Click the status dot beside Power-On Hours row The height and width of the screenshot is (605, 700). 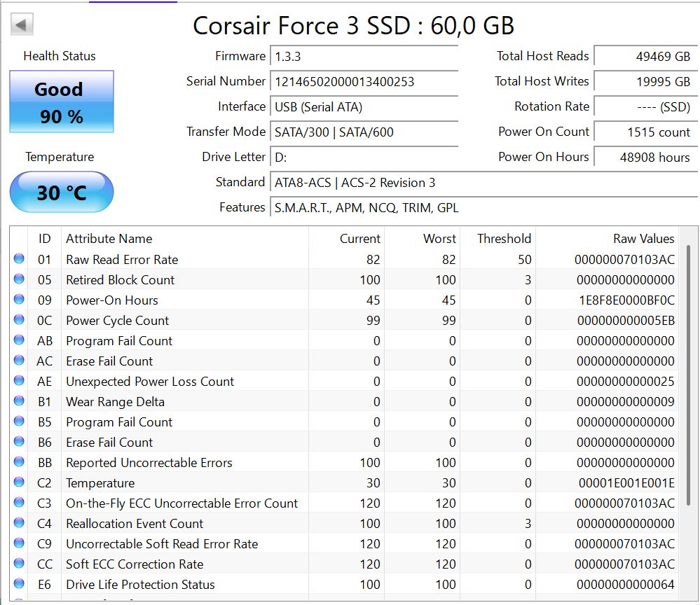19,299
